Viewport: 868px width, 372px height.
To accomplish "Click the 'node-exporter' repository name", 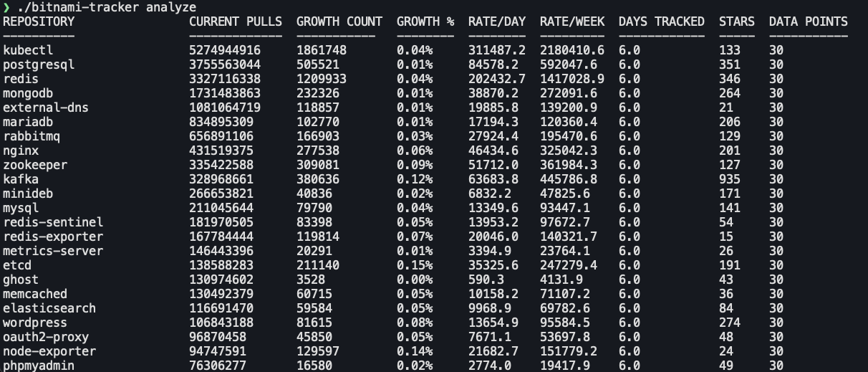I will click(x=49, y=351).
